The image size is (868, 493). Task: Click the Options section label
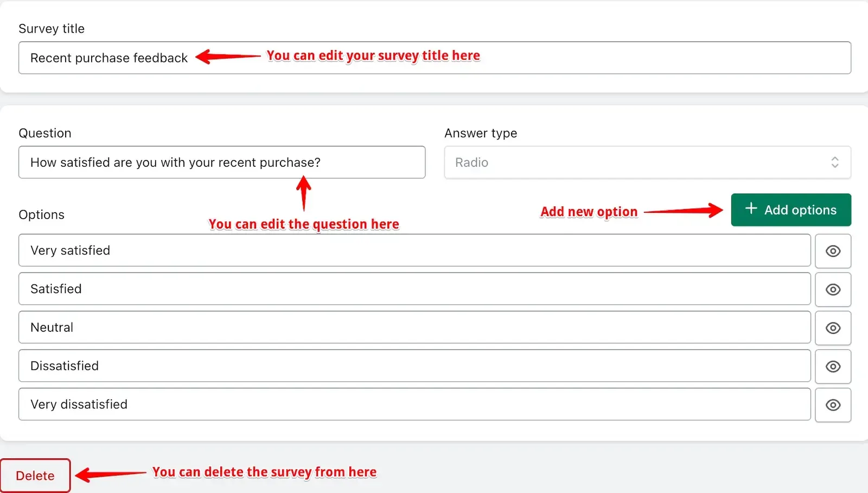(x=41, y=214)
